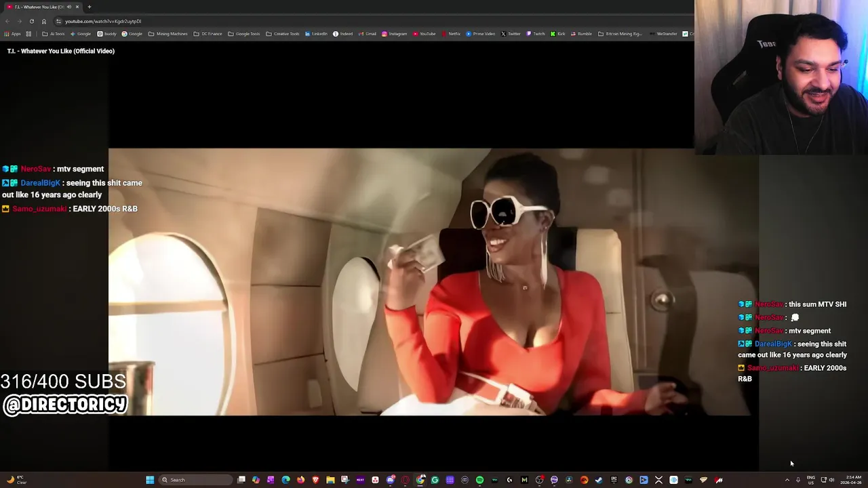This screenshot has width=868, height=488.
Task: Open Epic Games Launcher from the taskbar
Action: (x=614, y=480)
